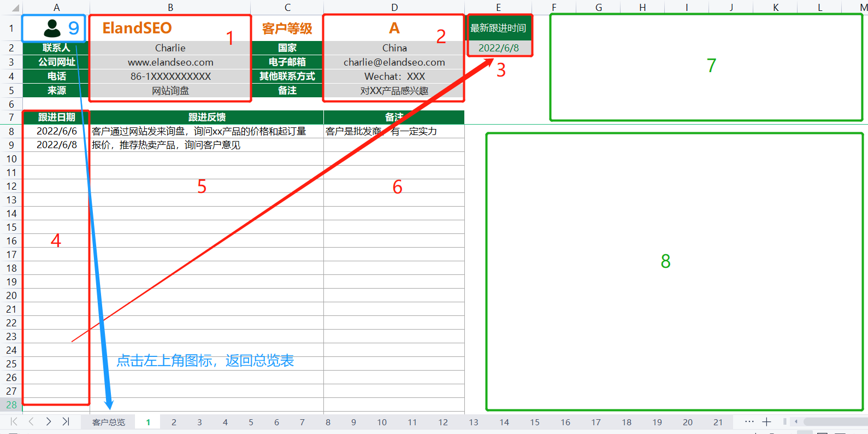The height and width of the screenshot is (434, 868).
Task: Open the 客户总览 sheet tab
Action: [109, 422]
